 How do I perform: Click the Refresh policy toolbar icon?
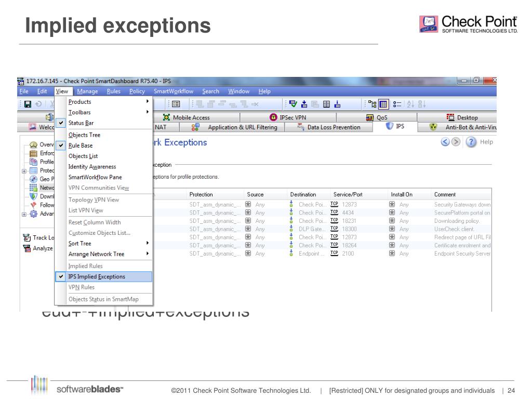pos(38,104)
